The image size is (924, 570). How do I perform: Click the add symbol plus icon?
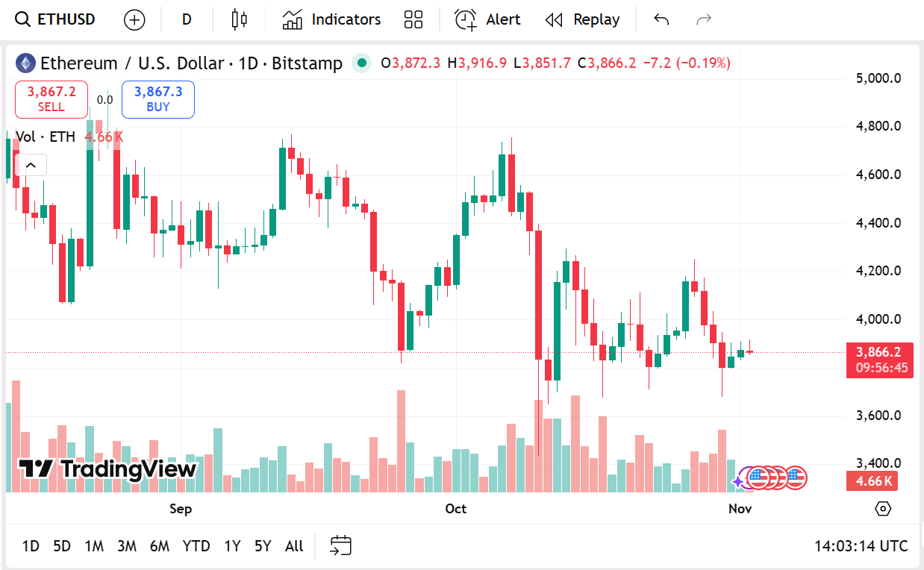134,20
